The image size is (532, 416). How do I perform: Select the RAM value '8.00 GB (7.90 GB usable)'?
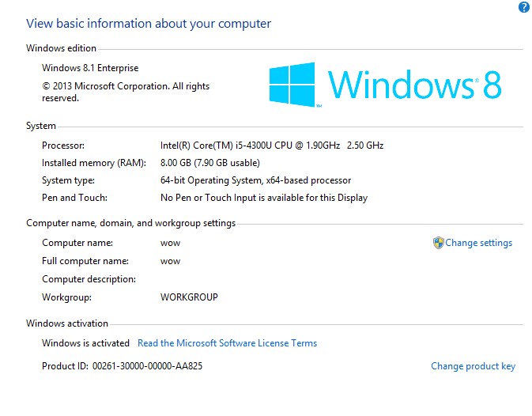pyautogui.click(x=210, y=163)
